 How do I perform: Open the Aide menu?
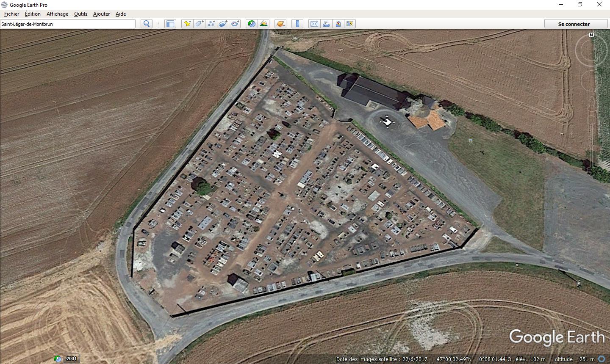tap(121, 14)
